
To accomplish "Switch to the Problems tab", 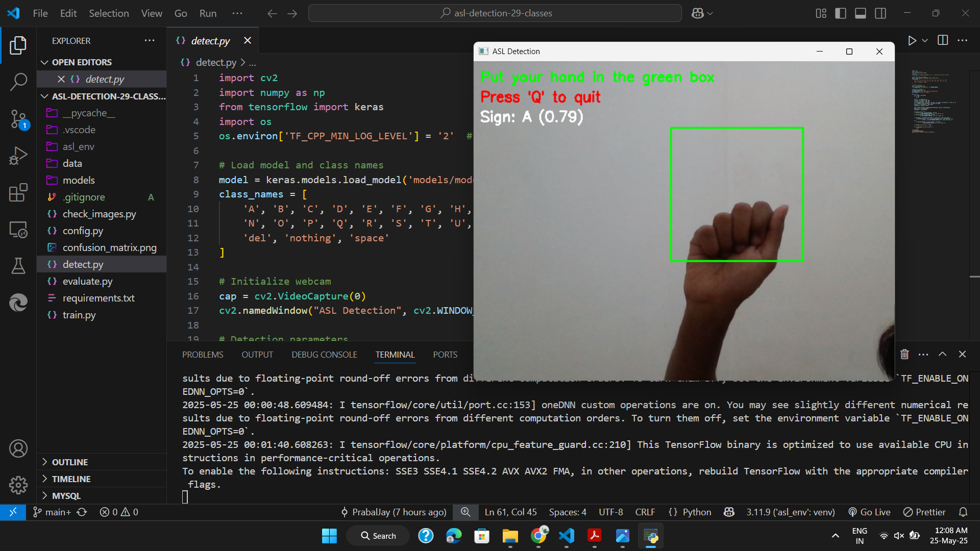I will [x=203, y=355].
